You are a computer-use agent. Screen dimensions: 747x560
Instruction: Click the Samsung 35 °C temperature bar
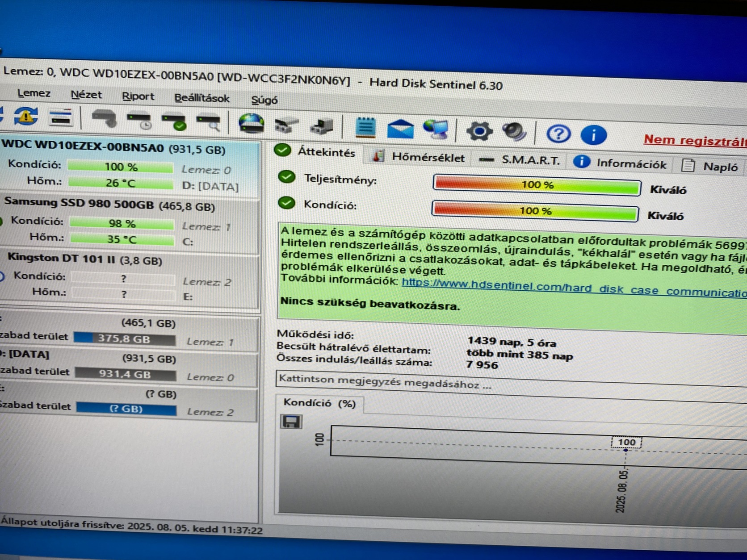[x=122, y=239]
